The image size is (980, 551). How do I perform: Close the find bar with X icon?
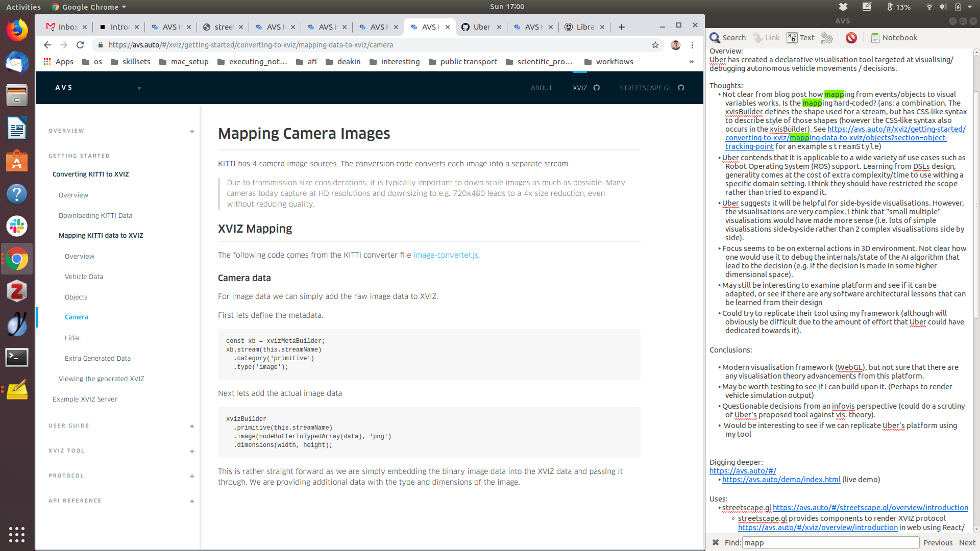(715, 542)
